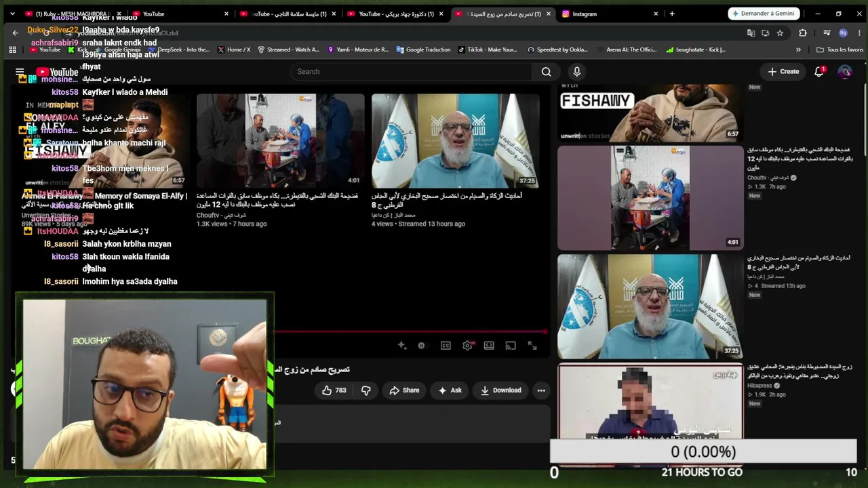
Task: Switch to the مايسة سلامة الناجي tab
Action: click(288, 14)
